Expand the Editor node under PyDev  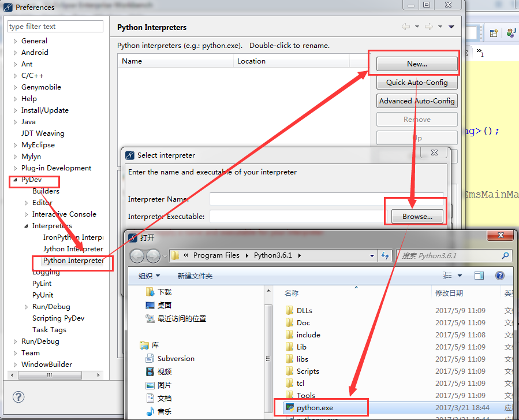(26, 203)
